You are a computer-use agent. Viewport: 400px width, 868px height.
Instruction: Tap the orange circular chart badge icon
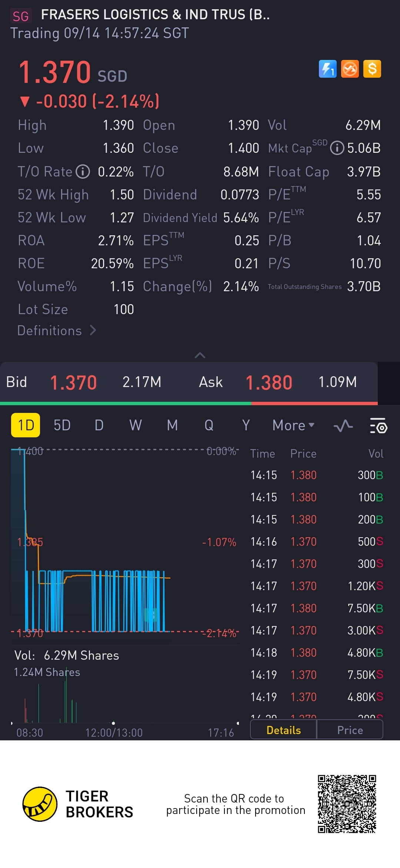click(x=350, y=69)
